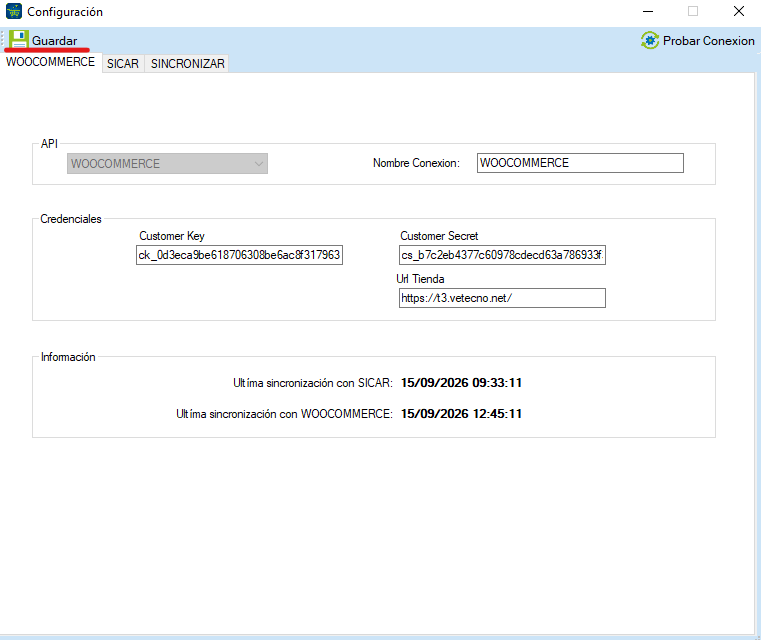The height and width of the screenshot is (640, 761).
Task: Click the Customer Key input field
Action: tap(239, 255)
